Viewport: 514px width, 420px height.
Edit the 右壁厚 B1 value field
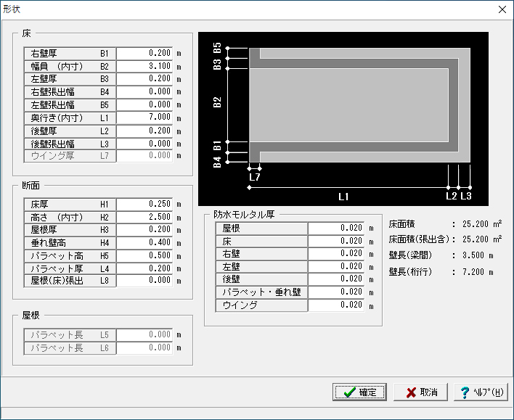point(144,53)
